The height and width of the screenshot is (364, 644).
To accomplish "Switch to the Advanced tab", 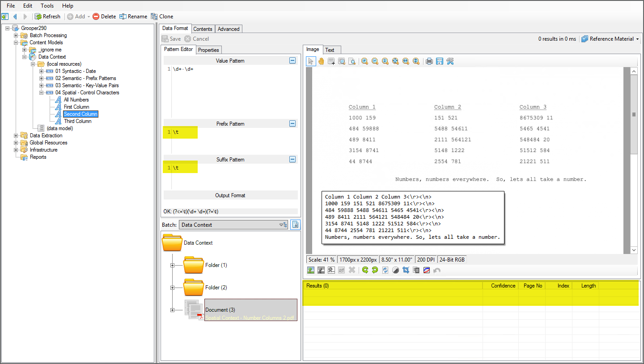I will [229, 29].
